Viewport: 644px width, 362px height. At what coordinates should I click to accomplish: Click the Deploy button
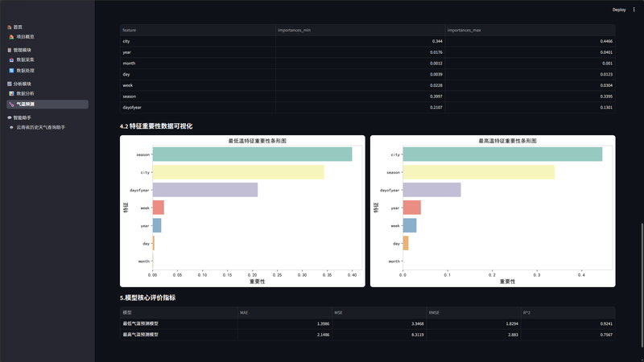pos(618,10)
